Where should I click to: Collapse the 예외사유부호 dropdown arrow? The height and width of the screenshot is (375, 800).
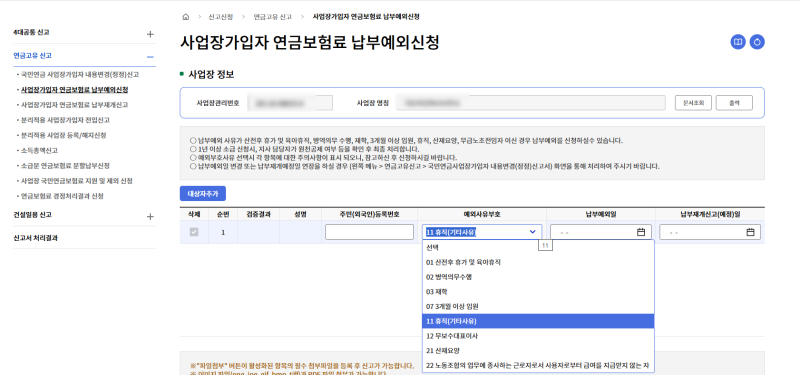click(533, 232)
